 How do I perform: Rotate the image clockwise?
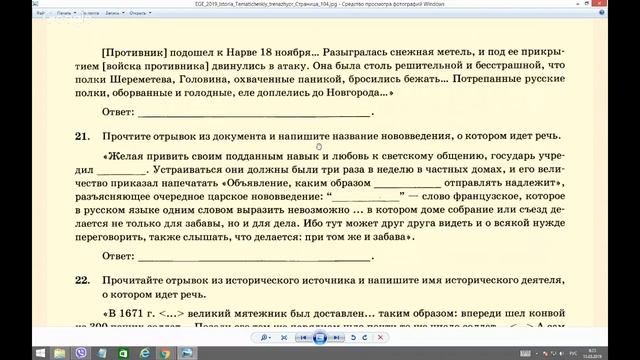pos(365,338)
